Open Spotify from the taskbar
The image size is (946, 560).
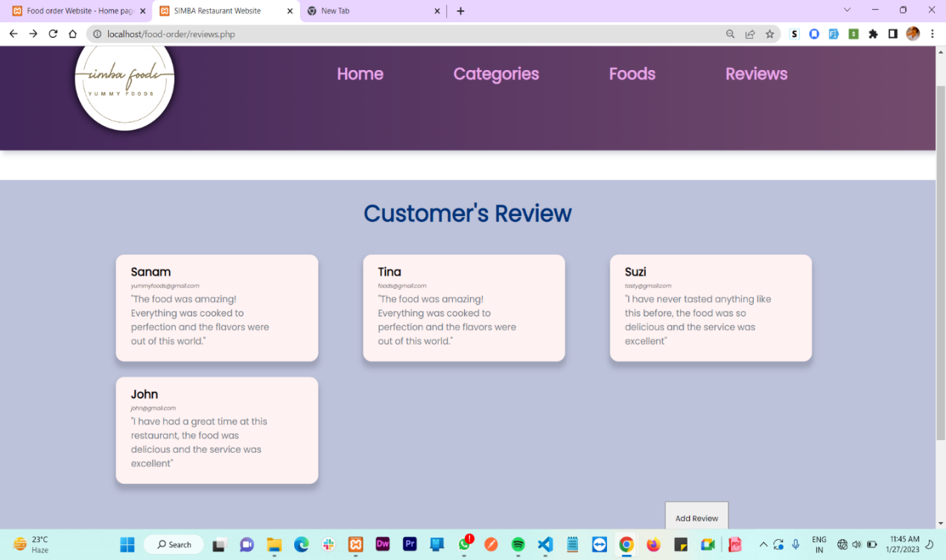pyautogui.click(x=518, y=544)
